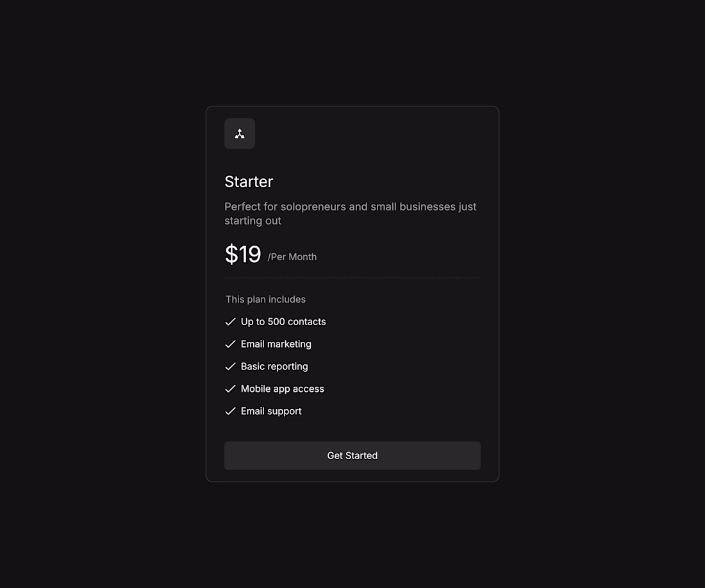Click the This plan includes label
Screen dimensions: 705x588
click(x=265, y=299)
